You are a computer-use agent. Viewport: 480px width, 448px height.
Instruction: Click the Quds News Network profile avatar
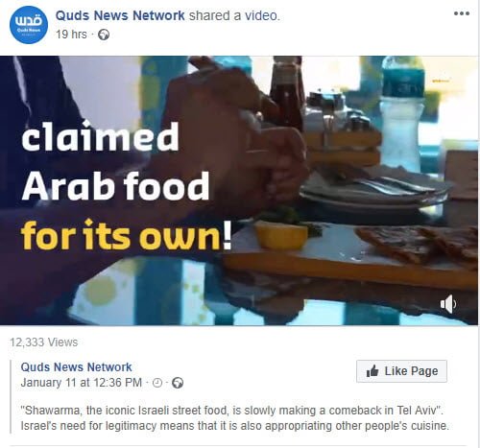point(29,25)
